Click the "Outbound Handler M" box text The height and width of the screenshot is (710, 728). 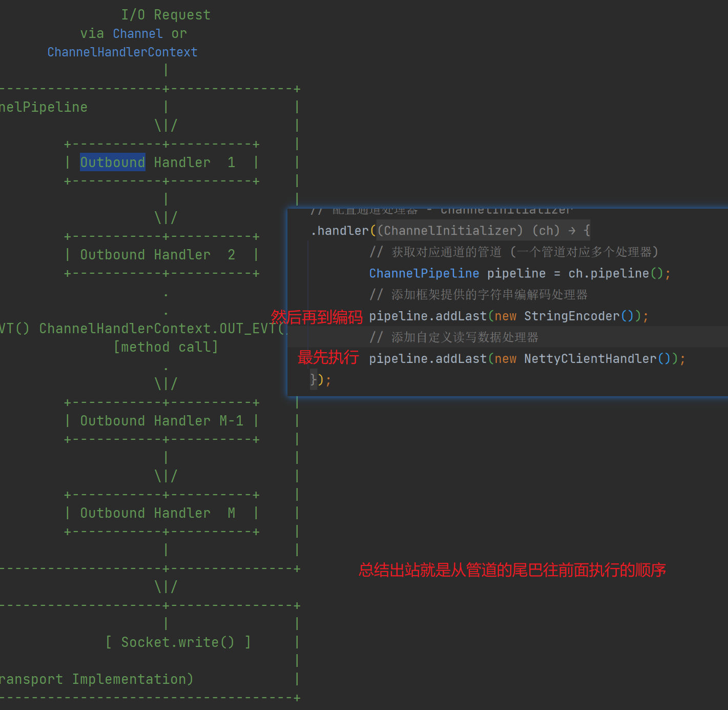tap(158, 513)
